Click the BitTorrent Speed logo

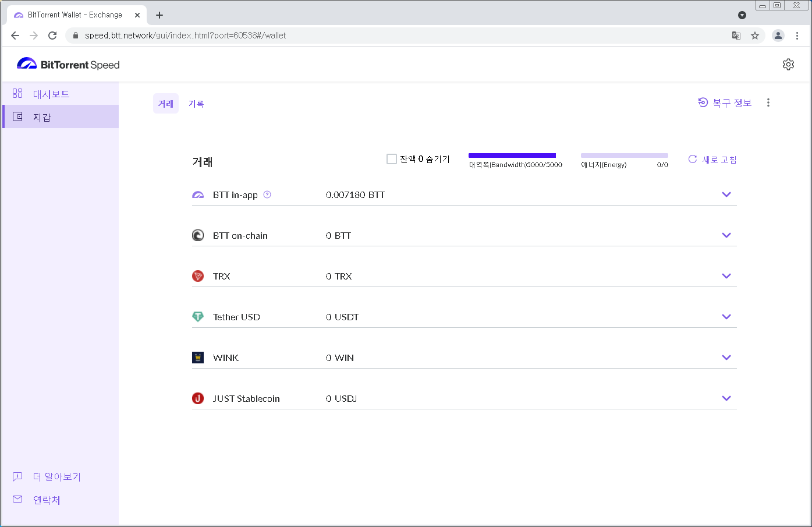(68, 65)
